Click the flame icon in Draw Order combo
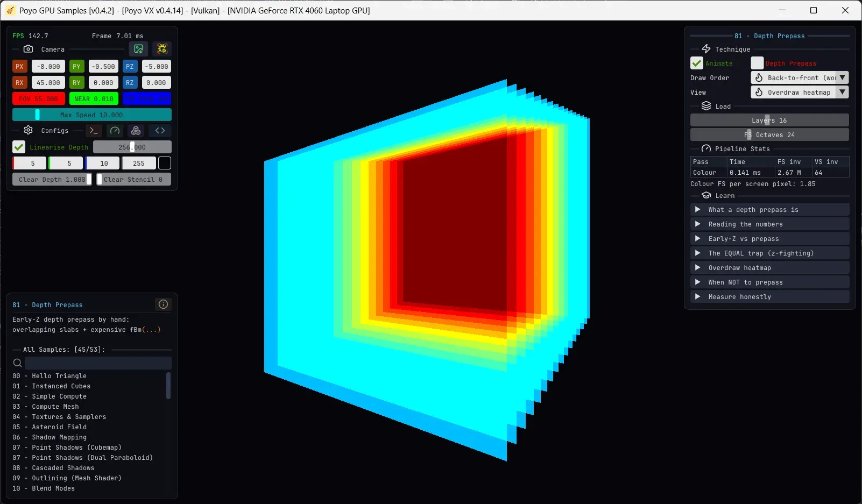Image resolution: width=862 pixels, height=504 pixels. [x=759, y=77]
